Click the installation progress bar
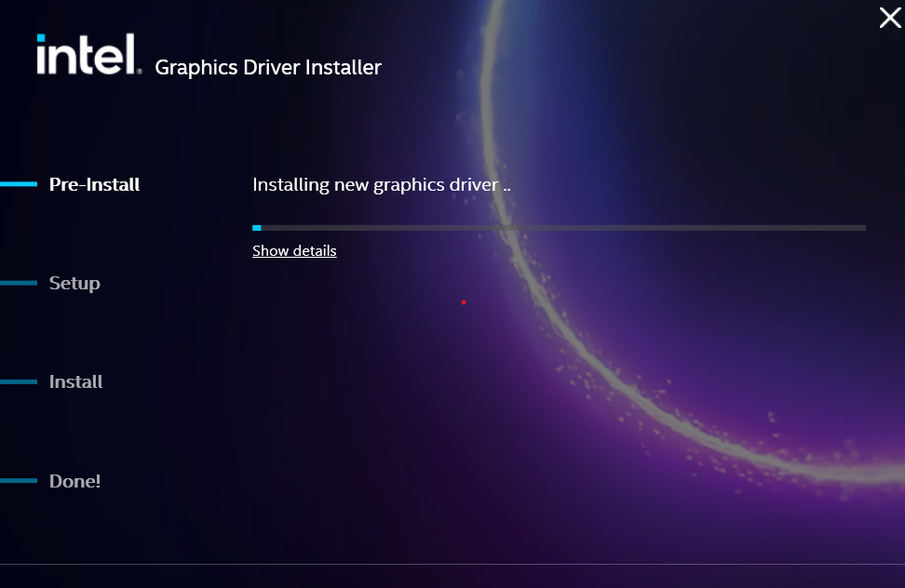This screenshot has width=905, height=588. tap(559, 228)
